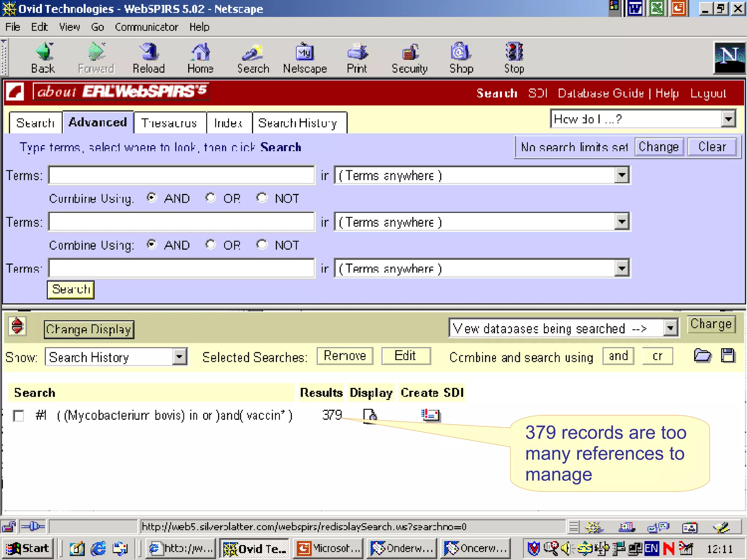Screen dimensions: 747x560
Task: Click the red ERL logo icon
Action: pyautogui.click(x=15, y=92)
